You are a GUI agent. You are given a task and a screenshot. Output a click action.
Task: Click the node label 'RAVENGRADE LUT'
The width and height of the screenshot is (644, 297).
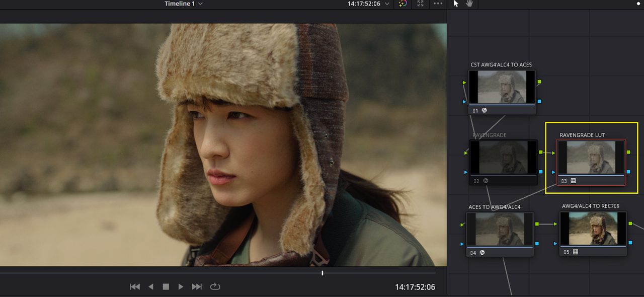pyautogui.click(x=582, y=135)
